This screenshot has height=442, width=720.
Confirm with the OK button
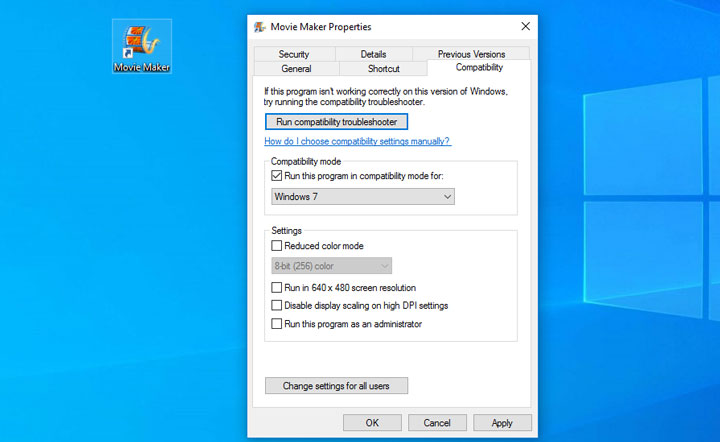[x=372, y=423]
